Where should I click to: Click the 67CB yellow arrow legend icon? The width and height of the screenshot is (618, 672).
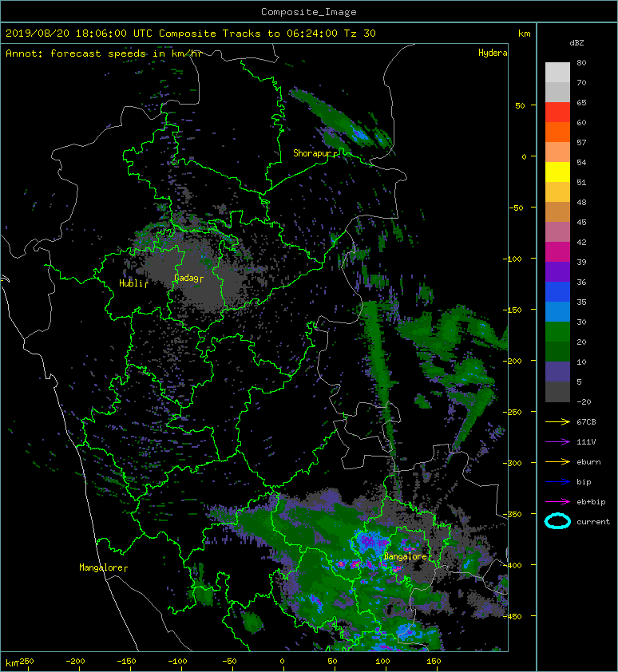[x=557, y=421]
